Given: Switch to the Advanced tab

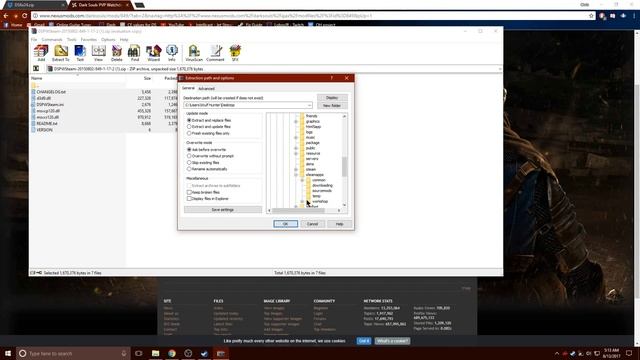Looking at the screenshot, I should [x=206, y=89].
